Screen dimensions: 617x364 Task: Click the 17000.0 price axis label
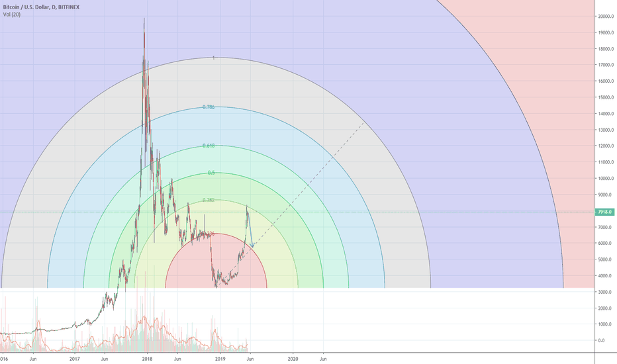pyautogui.click(x=606, y=65)
